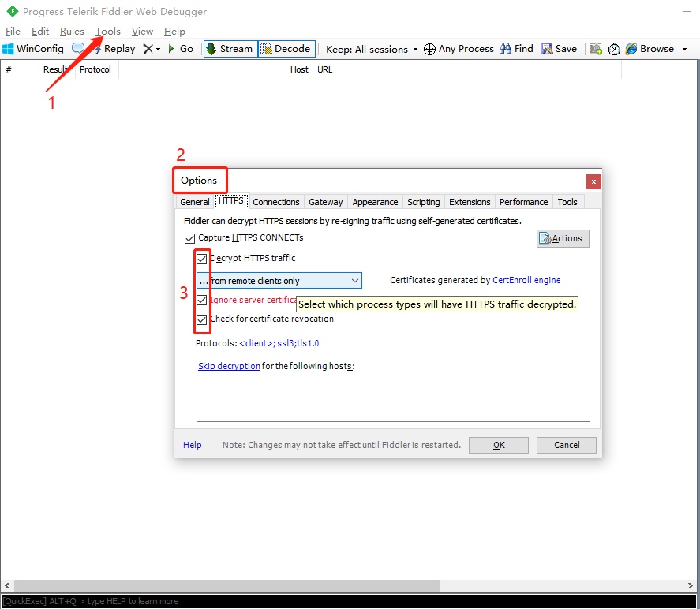This screenshot has width=700, height=609.
Task: Click the Go resume button
Action: tap(181, 49)
